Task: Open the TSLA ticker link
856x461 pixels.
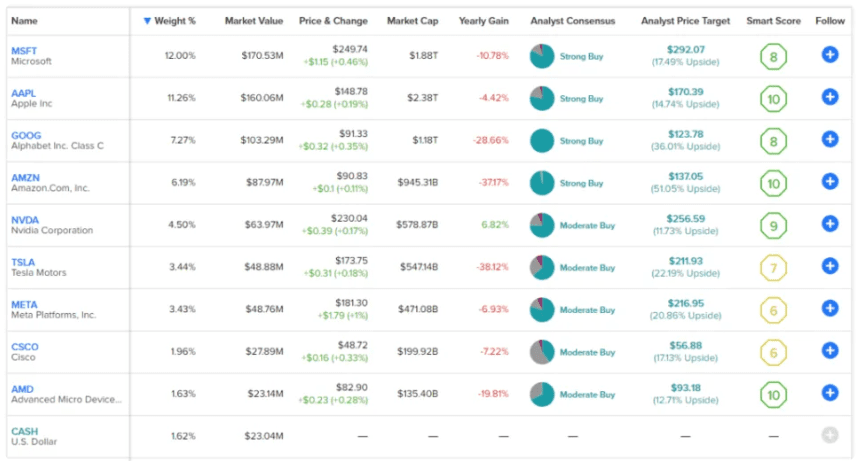Action: click(x=23, y=262)
